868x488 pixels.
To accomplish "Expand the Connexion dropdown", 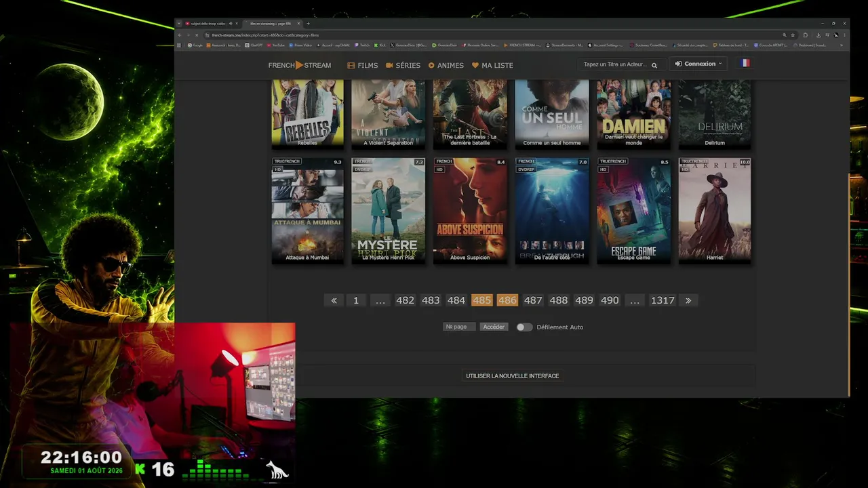I will point(698,64).
